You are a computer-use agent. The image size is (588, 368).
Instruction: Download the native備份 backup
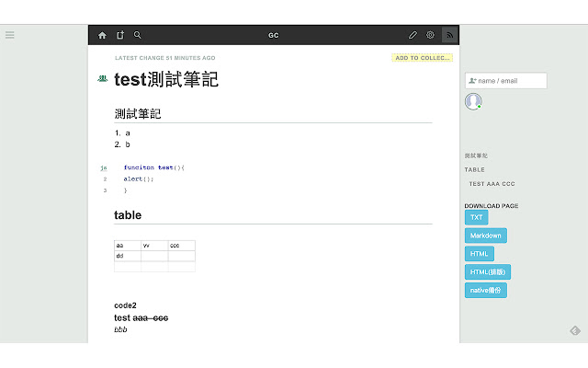[486, 291]
